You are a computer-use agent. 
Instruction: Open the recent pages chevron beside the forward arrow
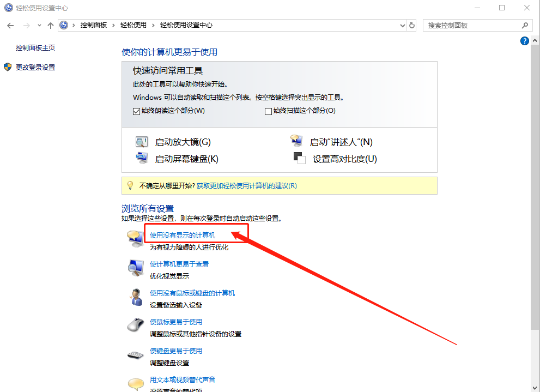[x=39, y=25]
